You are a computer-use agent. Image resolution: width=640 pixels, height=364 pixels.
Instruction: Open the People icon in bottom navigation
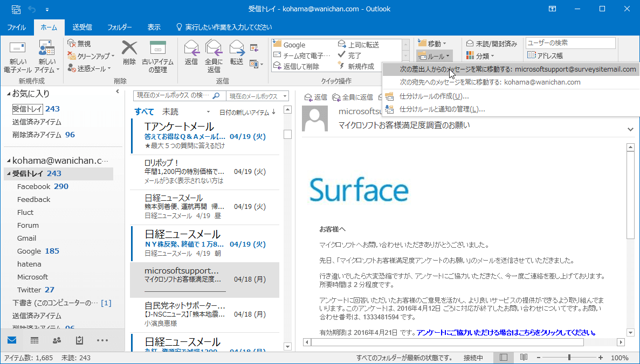click(57, 340)
